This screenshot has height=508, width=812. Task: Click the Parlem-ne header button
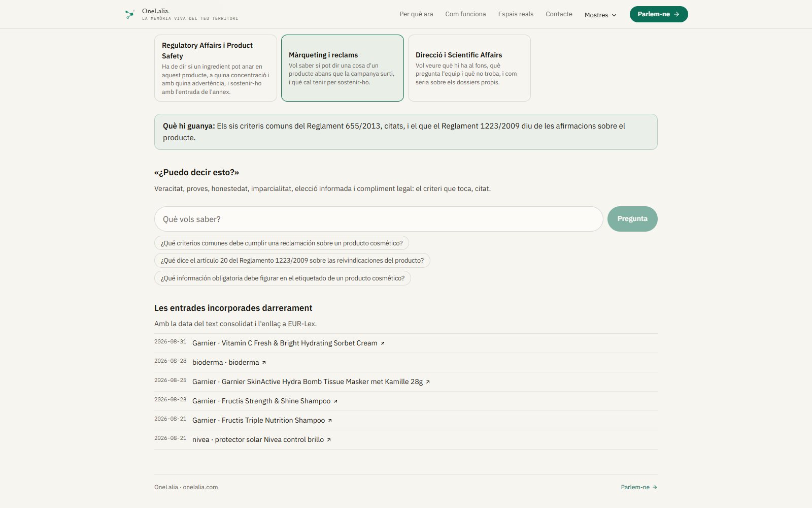(x=659, y=14)
